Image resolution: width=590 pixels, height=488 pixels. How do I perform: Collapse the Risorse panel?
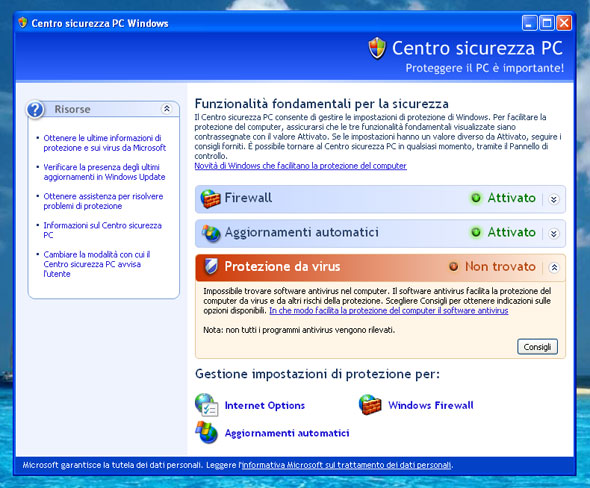pos(167,109)
